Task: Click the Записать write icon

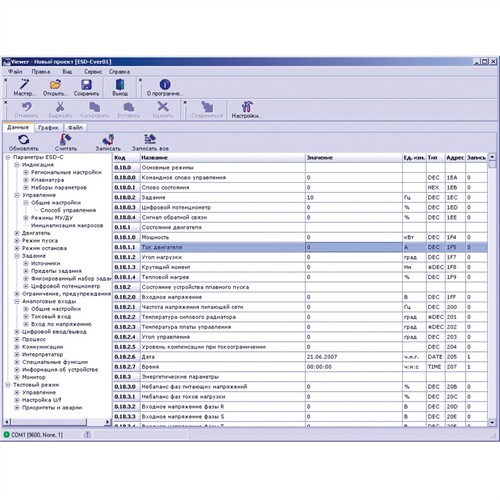Action: click(x=108, y=139)
